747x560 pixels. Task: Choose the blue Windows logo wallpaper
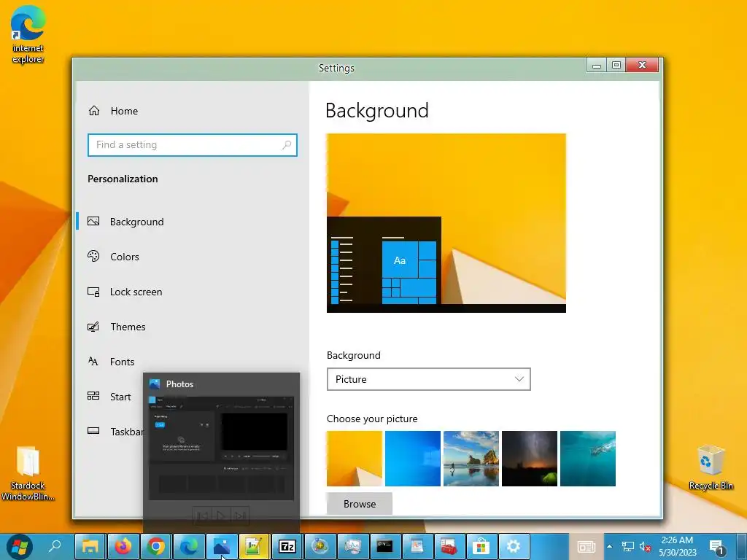point(413,459)
